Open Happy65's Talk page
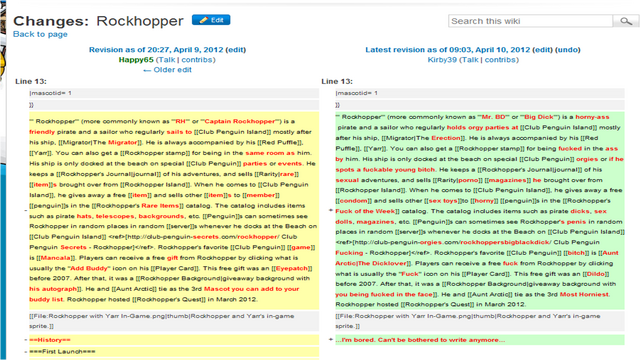This screenshot has height=360, width=640. [x=167, y=60]
